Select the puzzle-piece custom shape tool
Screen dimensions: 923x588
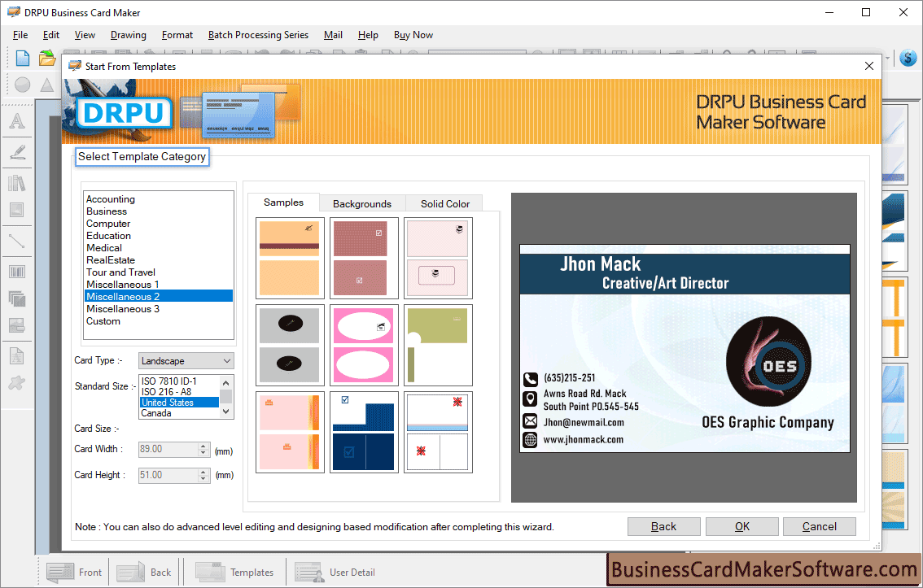click(x=17, y=383)
